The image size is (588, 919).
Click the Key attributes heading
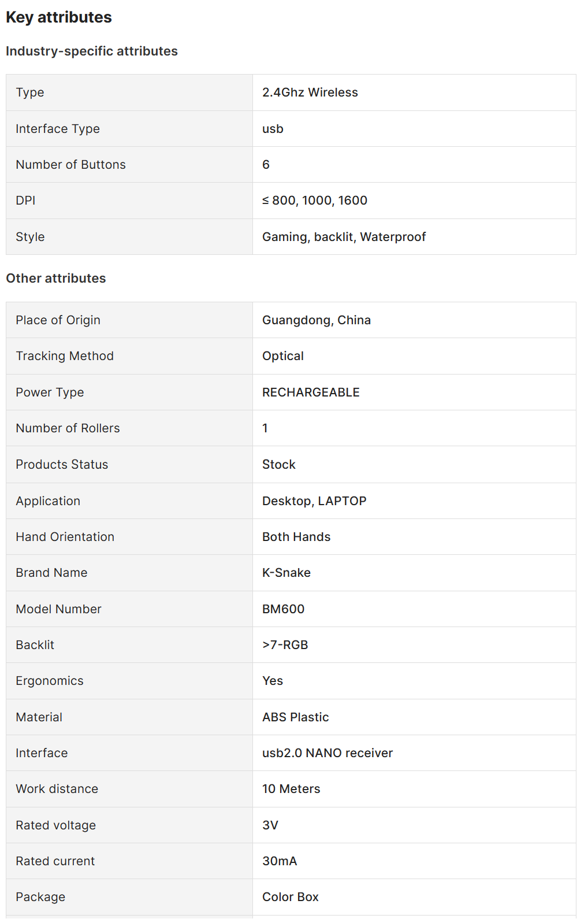pos(59,17)
